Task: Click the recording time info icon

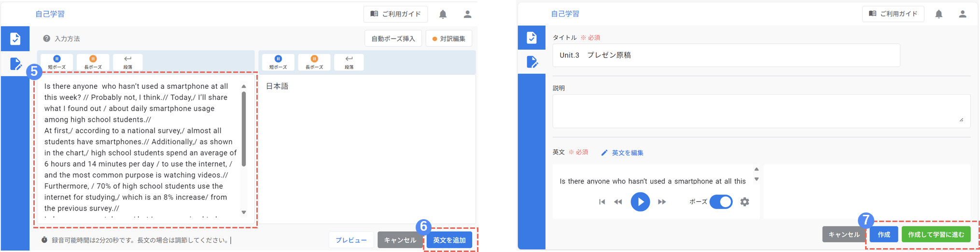Action: coord(44,240)
